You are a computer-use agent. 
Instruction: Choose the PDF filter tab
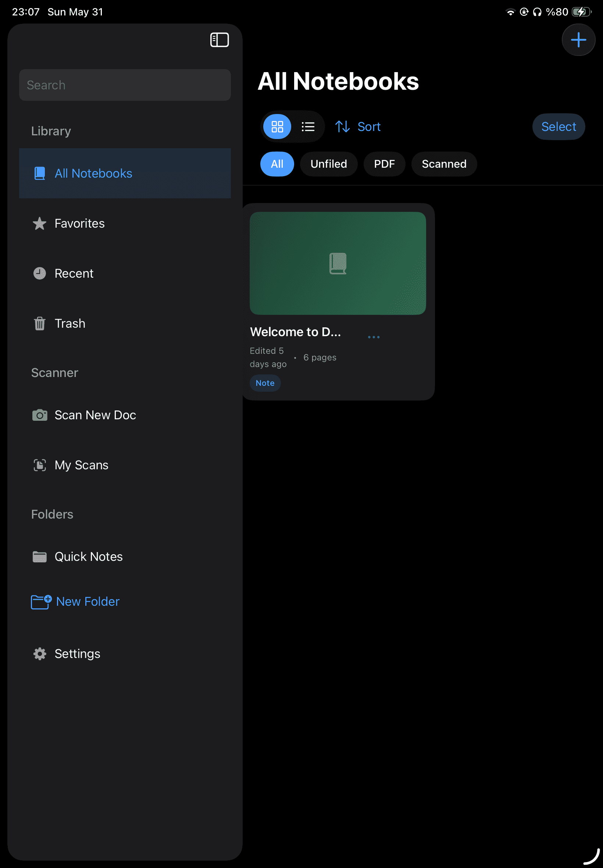point(384,164)
